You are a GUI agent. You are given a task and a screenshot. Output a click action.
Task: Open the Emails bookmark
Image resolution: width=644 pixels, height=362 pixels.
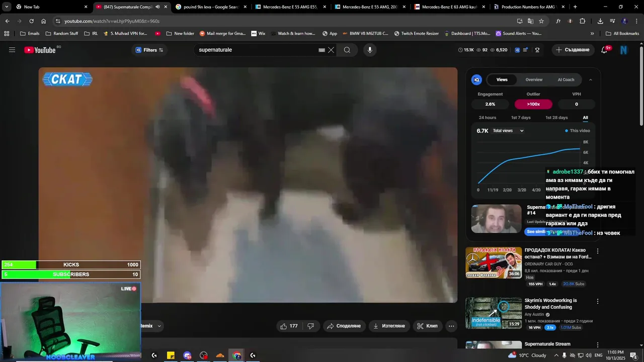29,34
